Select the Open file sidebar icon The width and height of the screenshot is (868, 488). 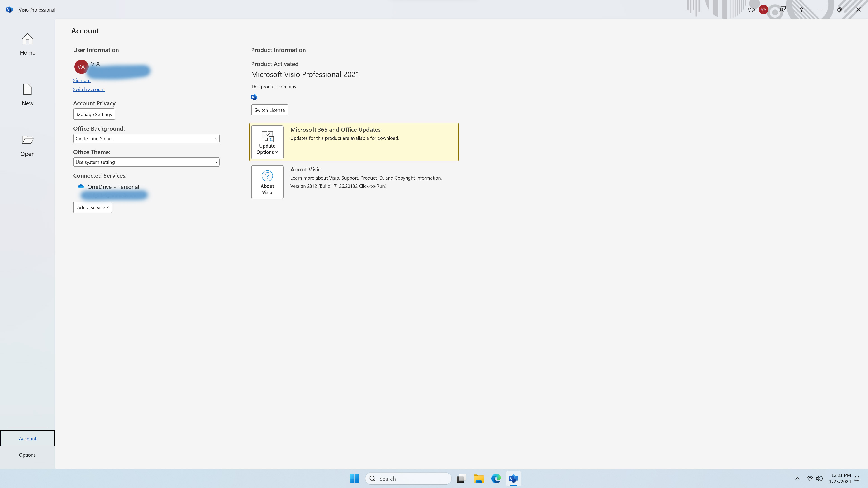pyautogui.click(x=27, y=140)
